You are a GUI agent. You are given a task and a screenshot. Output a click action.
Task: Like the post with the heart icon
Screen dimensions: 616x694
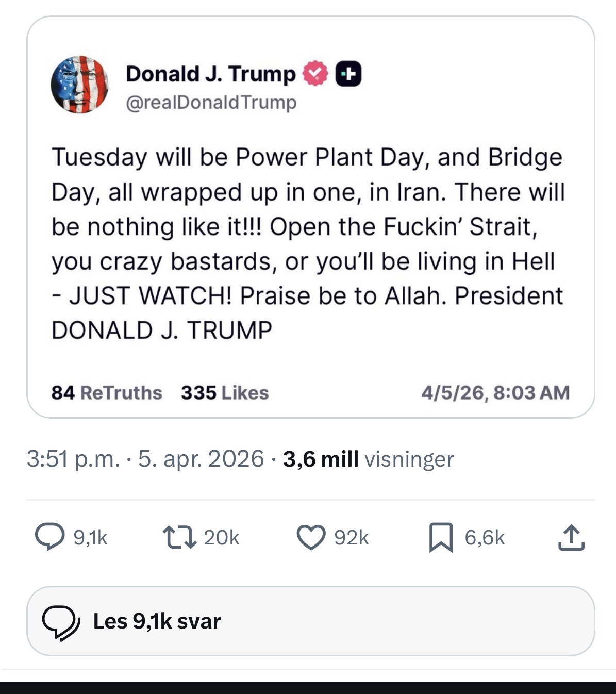311,537
